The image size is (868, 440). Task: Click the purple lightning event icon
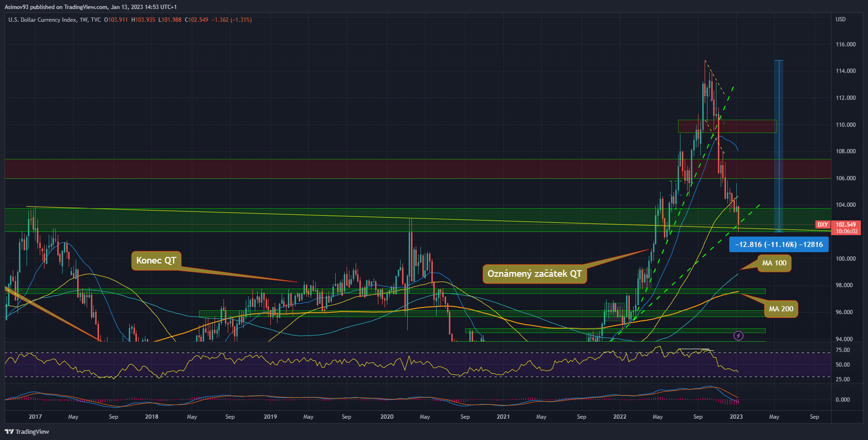click(x=738, y=336)
